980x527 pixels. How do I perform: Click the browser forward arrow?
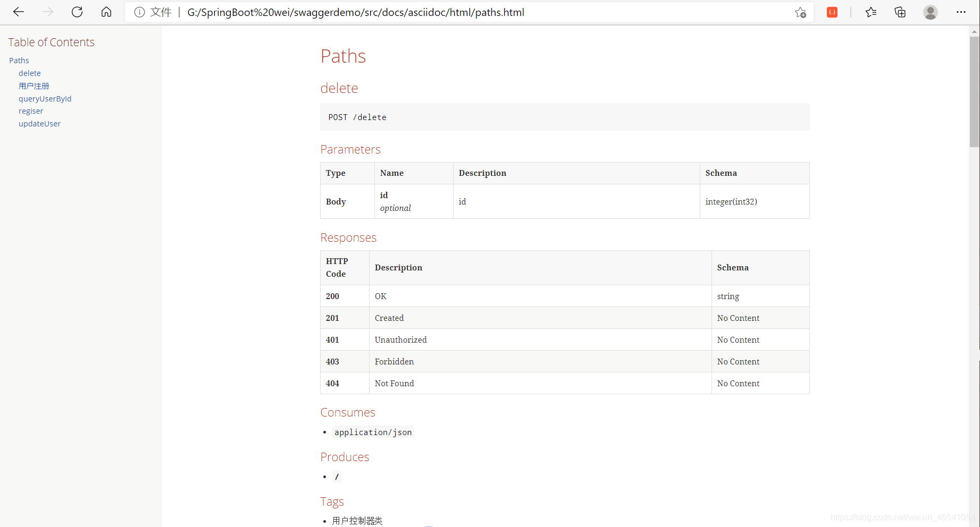click(x=48, y=12)
